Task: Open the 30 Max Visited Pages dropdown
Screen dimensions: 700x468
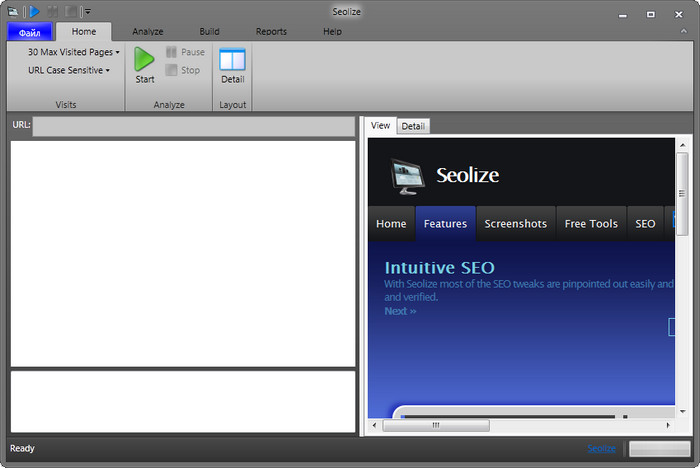Action: pyautogui.click(x=73, y=52)
